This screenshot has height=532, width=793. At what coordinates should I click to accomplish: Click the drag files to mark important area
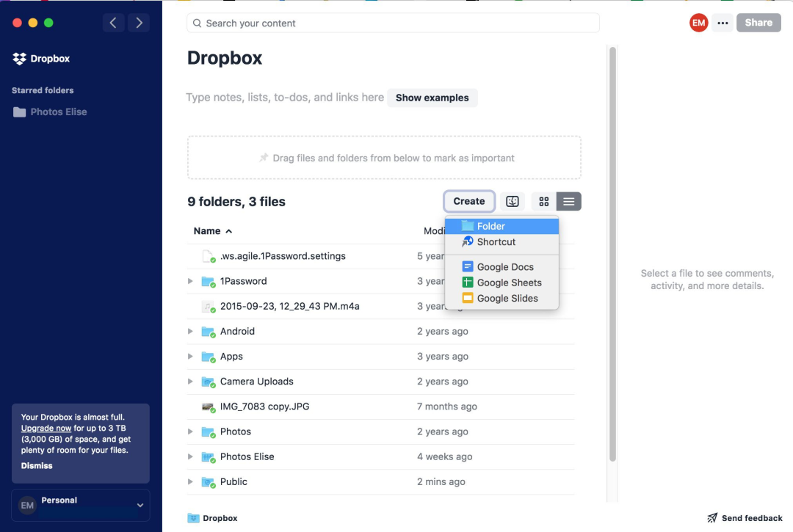coord(384,158)
